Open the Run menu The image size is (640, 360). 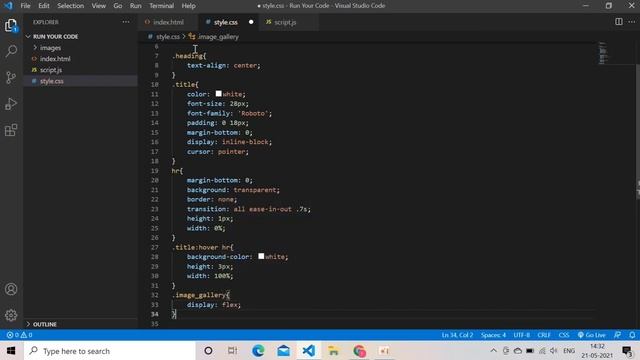click(136, 6)
